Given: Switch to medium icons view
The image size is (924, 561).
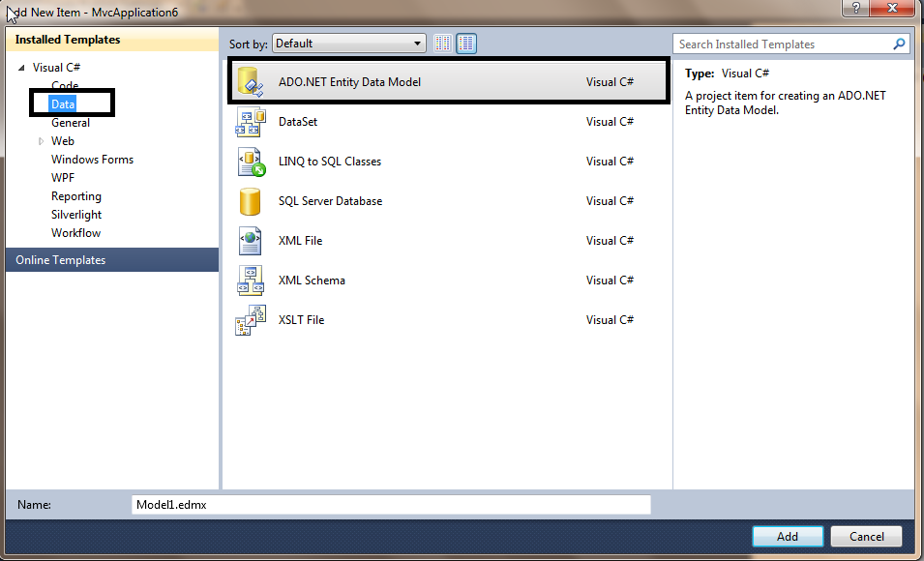Looking at the screenshot, I should click(465, 43).
